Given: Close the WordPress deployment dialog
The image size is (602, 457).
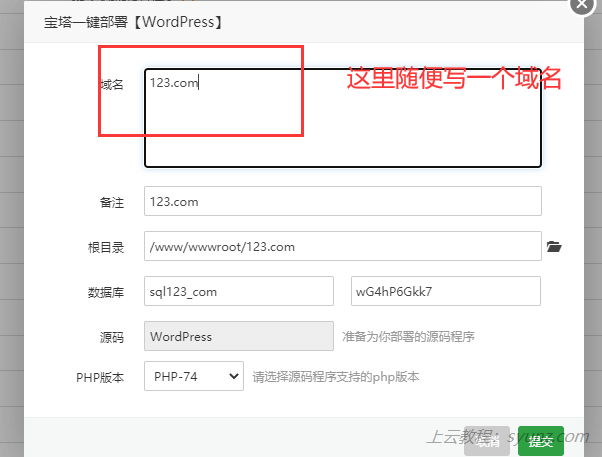Looking at the screenshot, I should coord(582,5).
